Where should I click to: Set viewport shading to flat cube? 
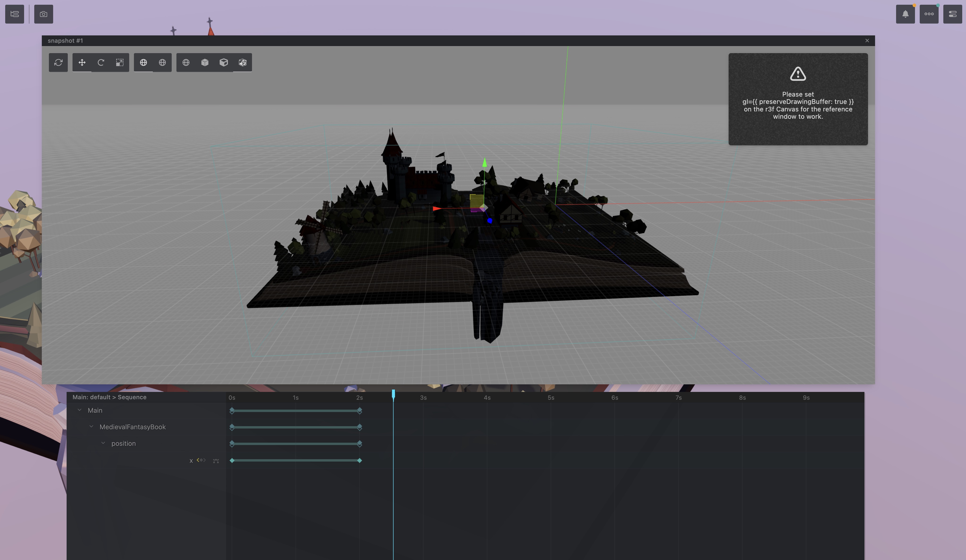205,63
